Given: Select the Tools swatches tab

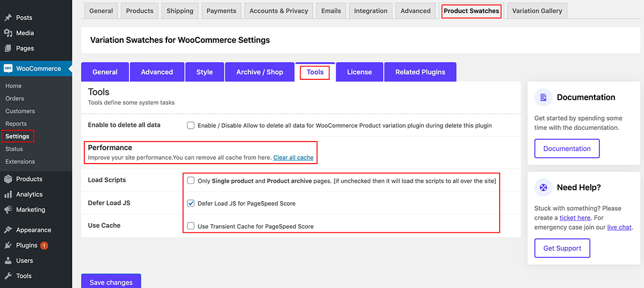Looking at the screenshot, I should pos(315,72).
